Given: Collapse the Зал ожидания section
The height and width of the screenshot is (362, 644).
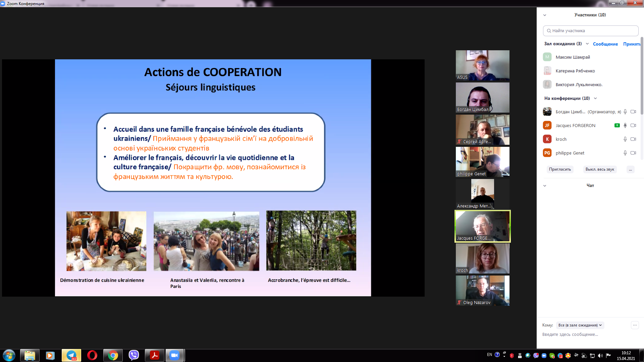Looking at the screenshot, I should coord(587,44).
